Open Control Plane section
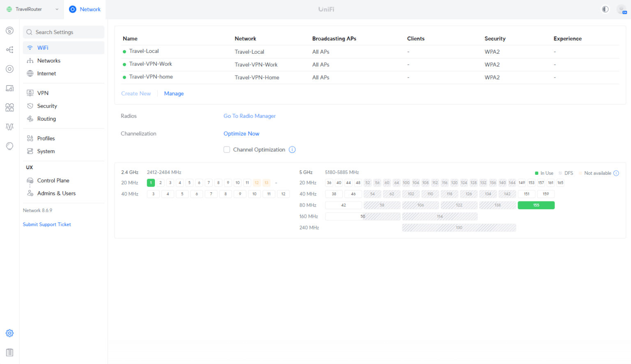Screen dimensions: 631x364 (64, 181)
